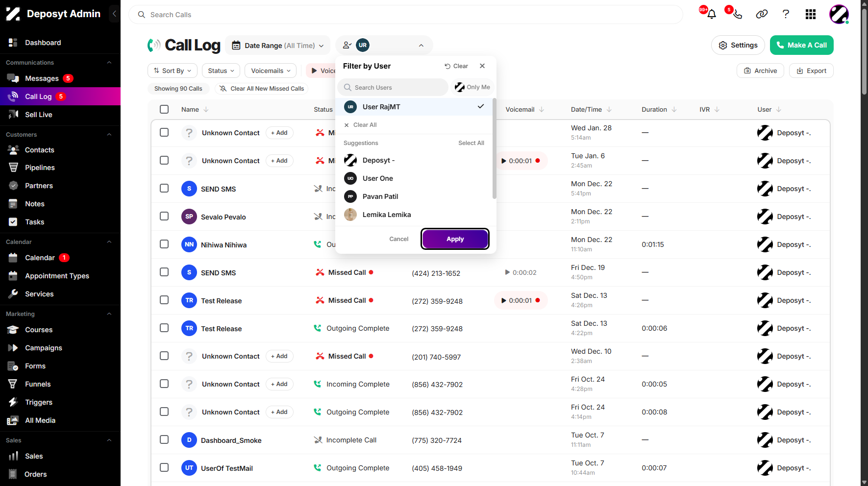The width and height of the screenshot is (868, 486).
Task: Click Clear All New Missed Calls
Action: (262, 89)
